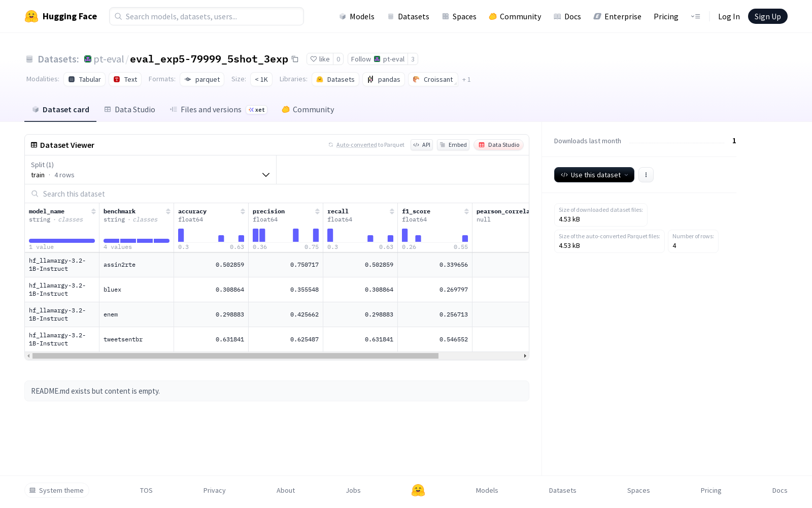812x508 pixels.
Task: Open the navigation overflow menu icon
Action: tap(695, 16)
